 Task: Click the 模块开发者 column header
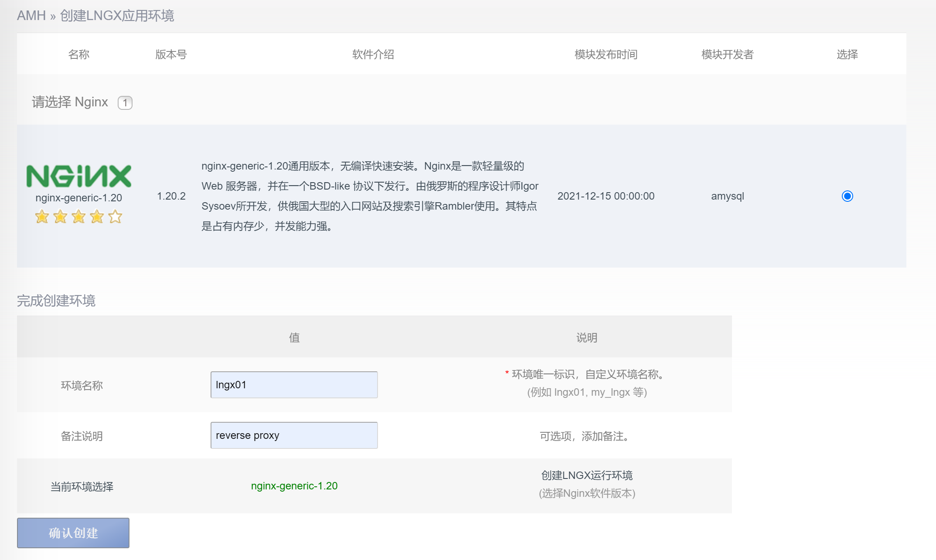728,54
